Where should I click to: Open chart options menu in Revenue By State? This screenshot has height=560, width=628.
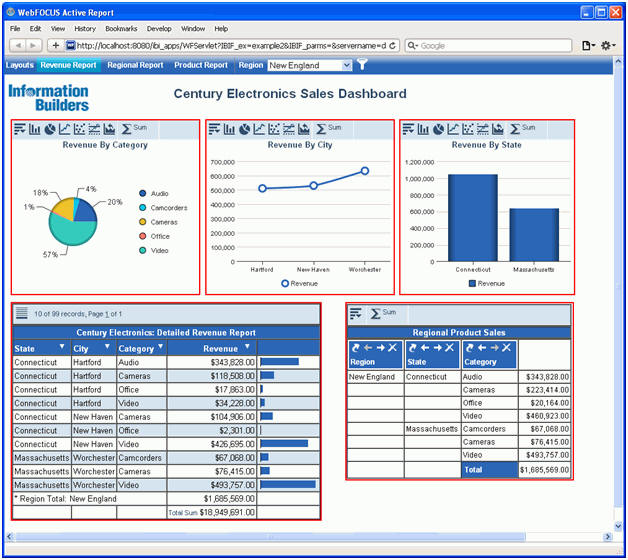tap(408, 129)
